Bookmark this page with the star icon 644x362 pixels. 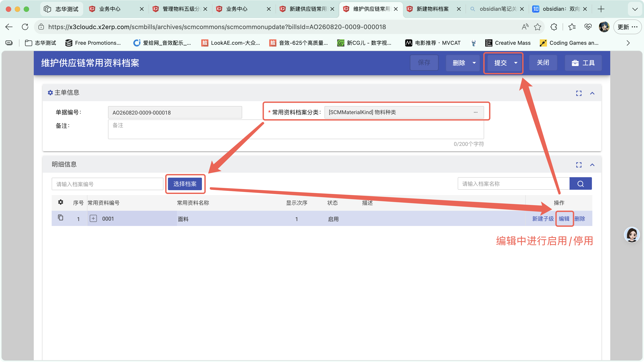537,27
